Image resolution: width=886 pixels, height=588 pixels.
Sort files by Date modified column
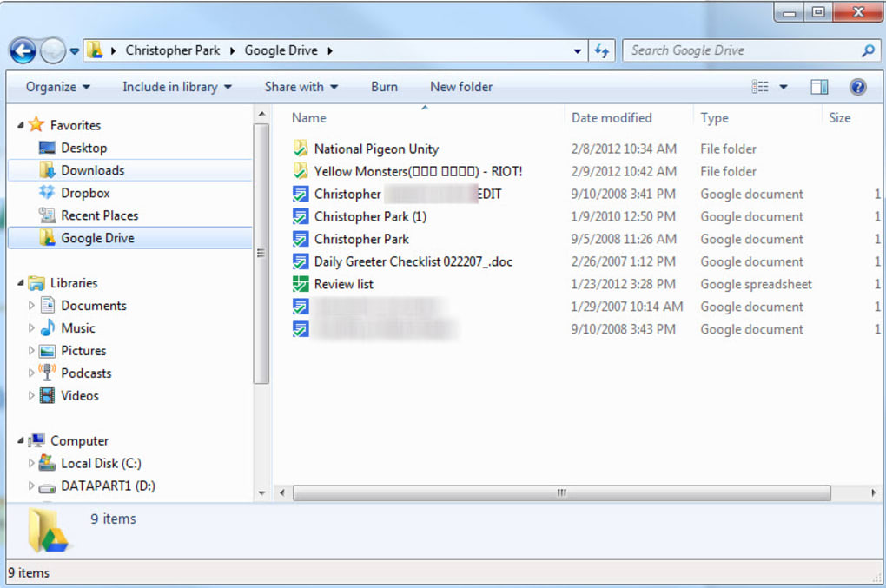611,117
